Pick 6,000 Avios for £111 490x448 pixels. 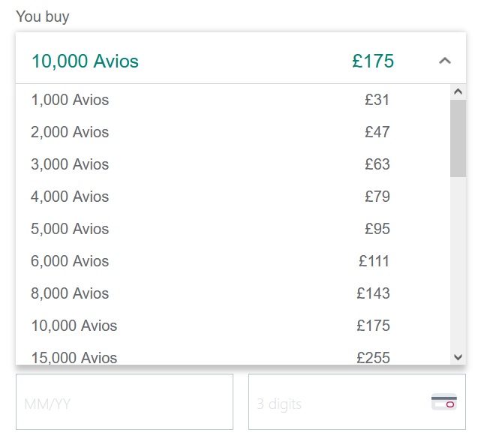click(x=70, y=261)
